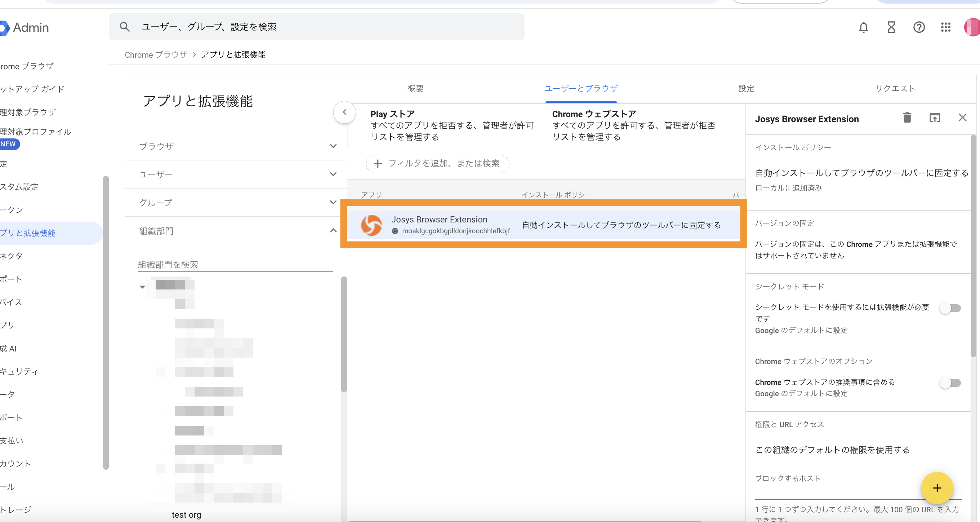980x522 pixels.
Task: Toggle the シークレット モード switch
Action: click(x=950, y=308)
